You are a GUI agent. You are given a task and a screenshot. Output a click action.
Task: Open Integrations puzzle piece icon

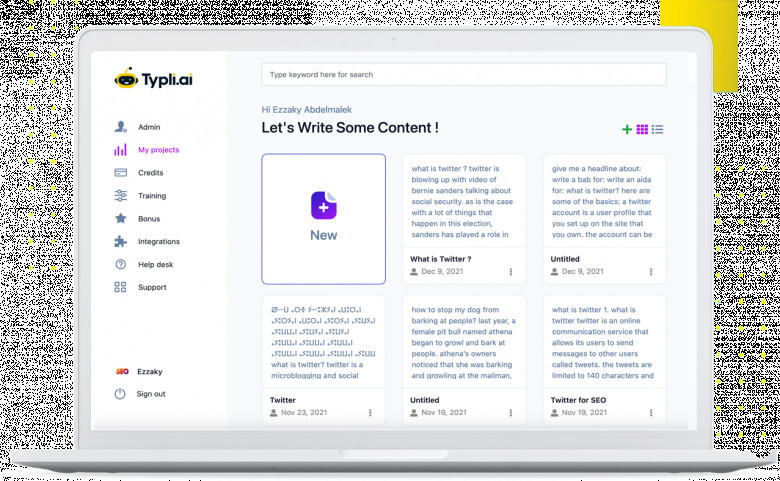click(x=121, y=242)
